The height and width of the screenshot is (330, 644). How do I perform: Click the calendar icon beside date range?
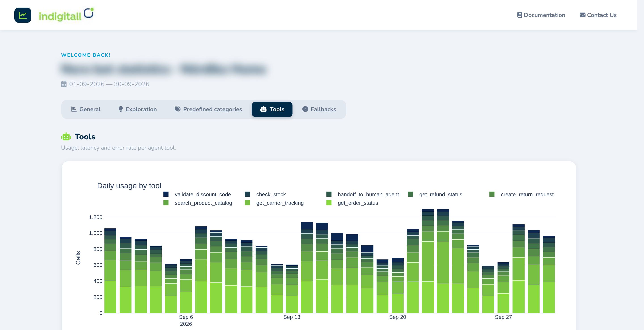click(64, 84)
